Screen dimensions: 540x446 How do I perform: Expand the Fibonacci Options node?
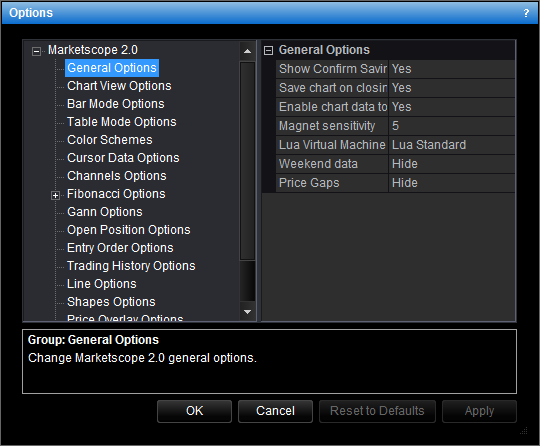[x=55, y=195]
